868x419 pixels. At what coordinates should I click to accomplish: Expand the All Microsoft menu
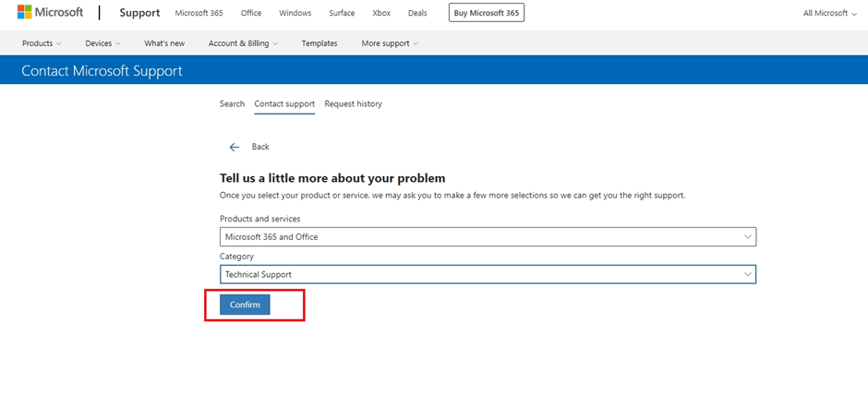[830, 13]
